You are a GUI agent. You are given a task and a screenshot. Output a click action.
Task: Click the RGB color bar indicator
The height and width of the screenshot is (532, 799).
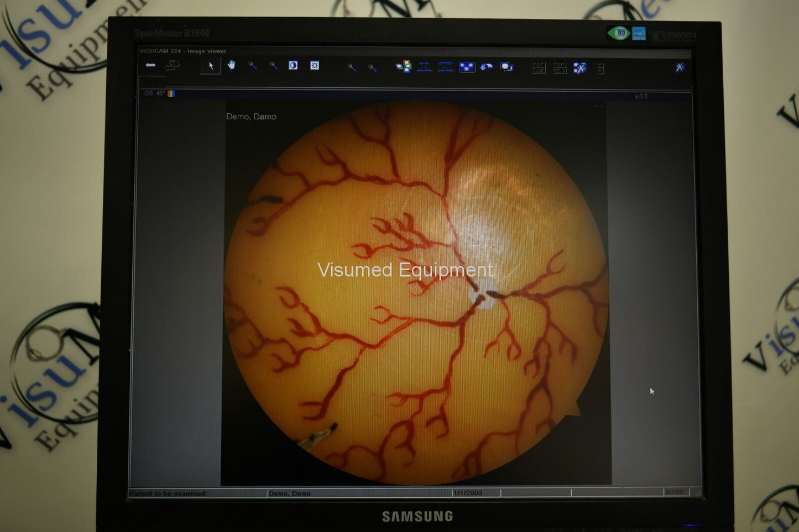171,94
